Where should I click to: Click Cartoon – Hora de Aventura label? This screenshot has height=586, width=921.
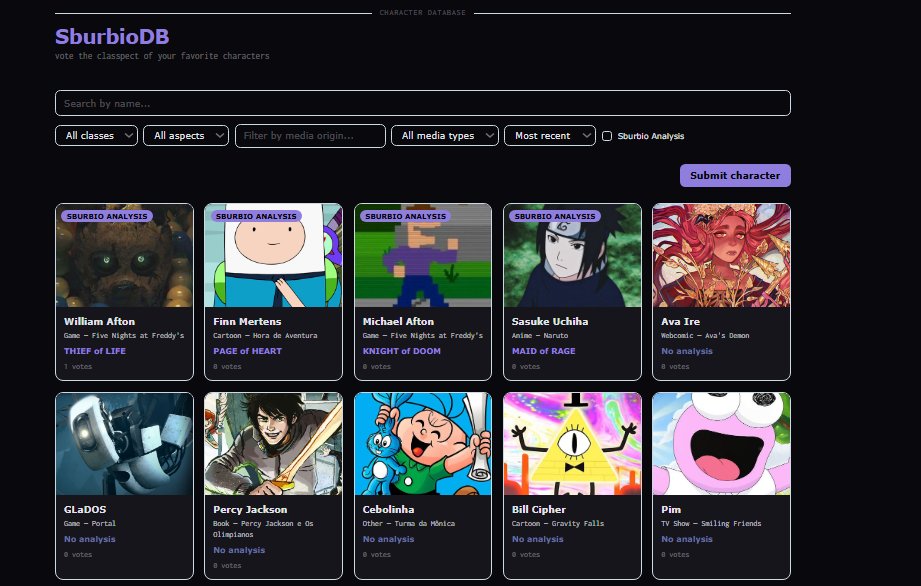pyautogui.click(x=265, y=335)
